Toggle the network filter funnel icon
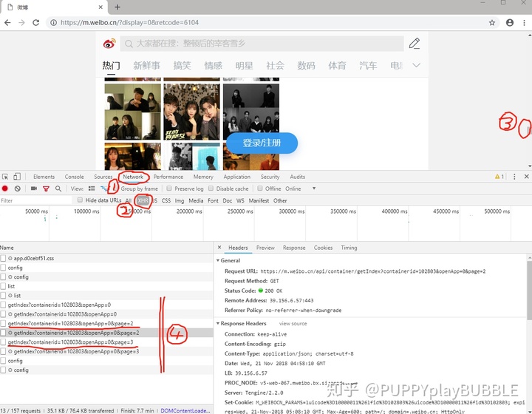 click(46, 189)
